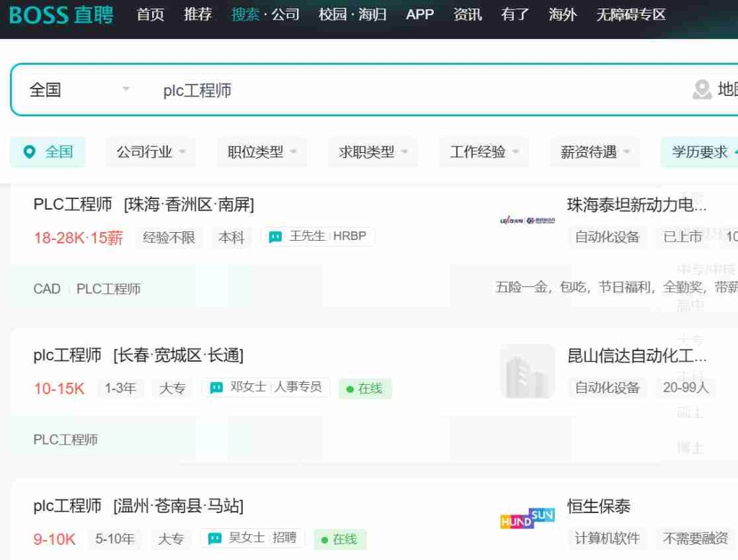This screenshot has height=560, width=738.
Task: Click the 不需要融资 tag
Action: click(695, 538)
